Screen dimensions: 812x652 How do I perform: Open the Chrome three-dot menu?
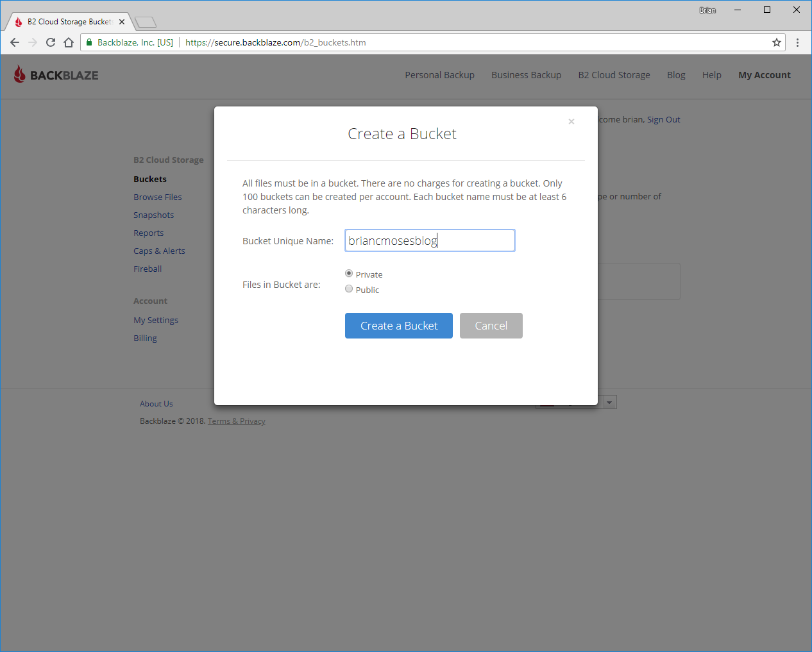click(797, 42)
